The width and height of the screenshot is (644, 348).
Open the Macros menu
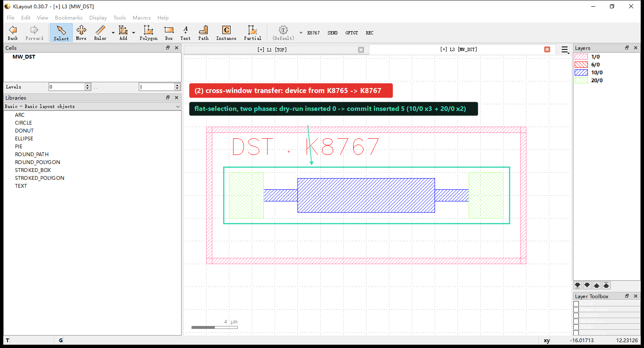click(142, 18)
